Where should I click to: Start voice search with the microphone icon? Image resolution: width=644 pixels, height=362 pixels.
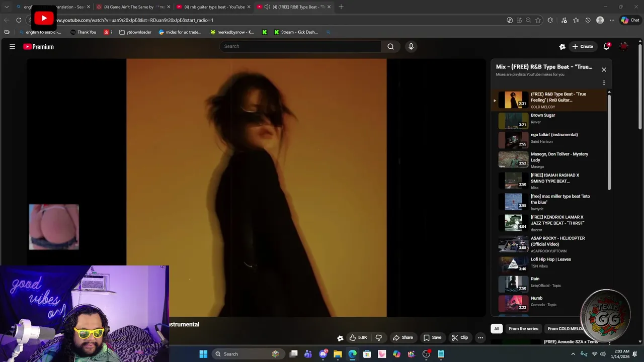(411, 46)
